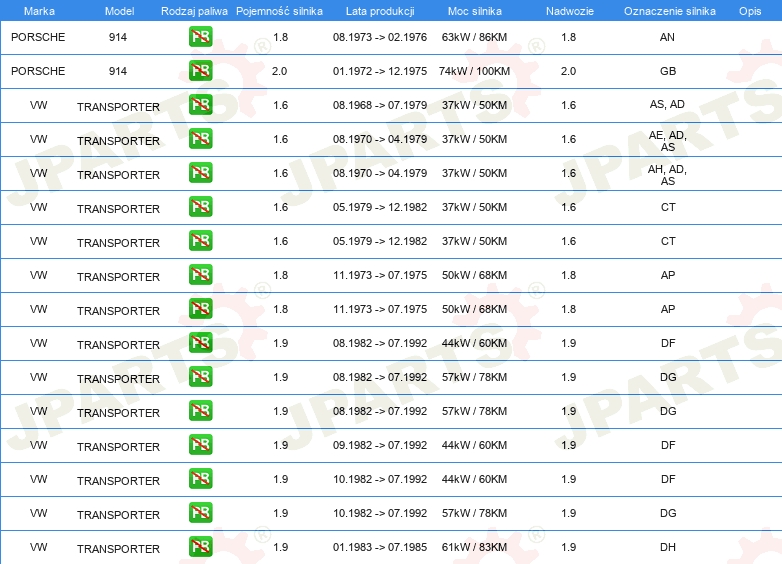
Task: Select the DH engine code cell
Action: click(x=668, y=547)
